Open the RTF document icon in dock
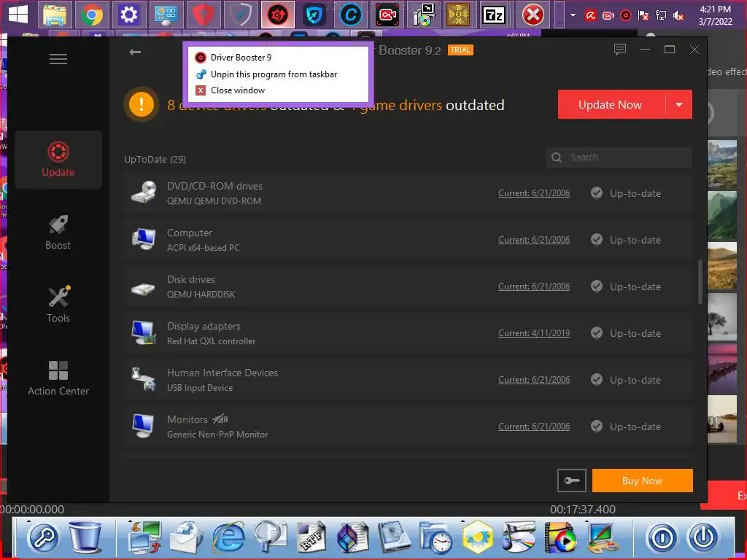 point(311,537)
